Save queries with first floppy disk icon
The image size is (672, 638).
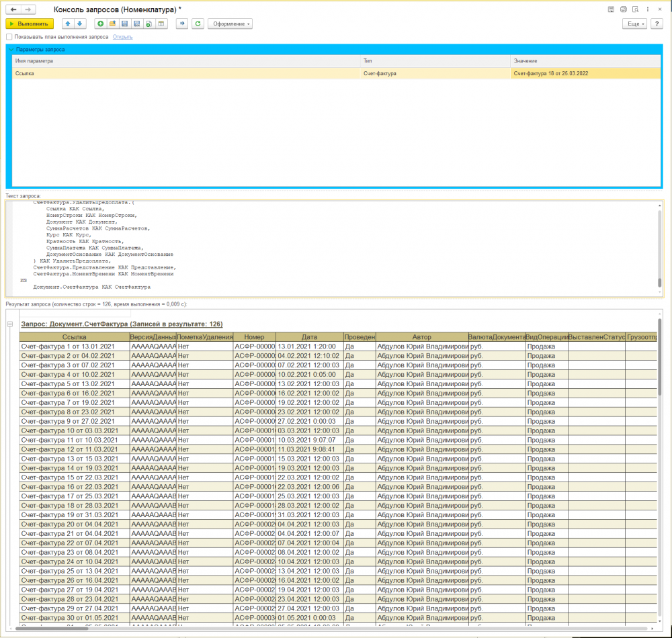(x=125, y=24)
